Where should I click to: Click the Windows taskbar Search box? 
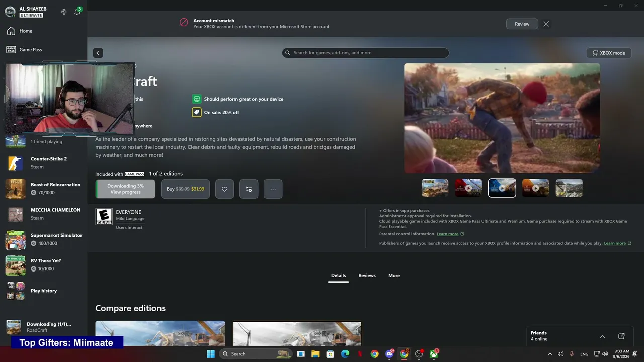(x=256, y=354)
